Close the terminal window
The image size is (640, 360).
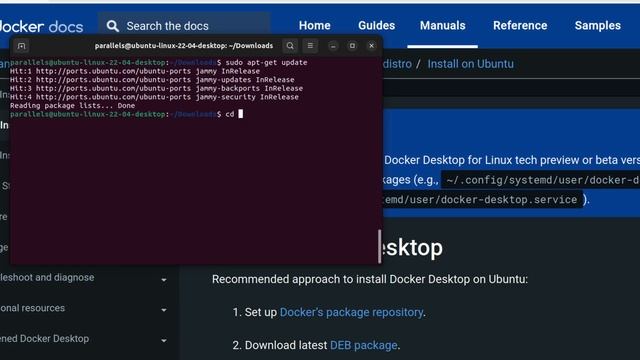[371, 46]
